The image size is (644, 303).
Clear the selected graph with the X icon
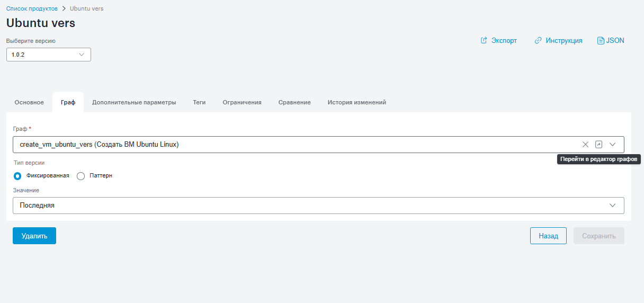(x=585, y=144)
